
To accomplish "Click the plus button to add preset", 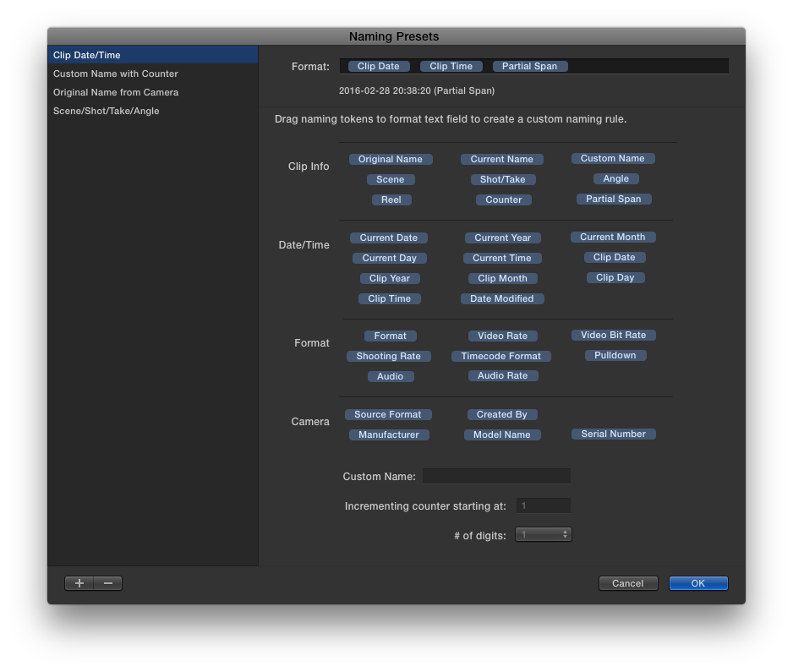I will coord(79,583).
